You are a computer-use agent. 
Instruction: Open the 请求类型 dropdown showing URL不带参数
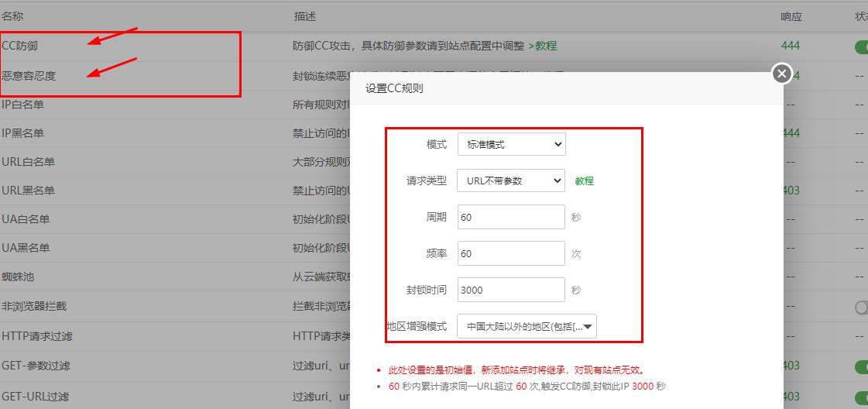click(511, 180)
